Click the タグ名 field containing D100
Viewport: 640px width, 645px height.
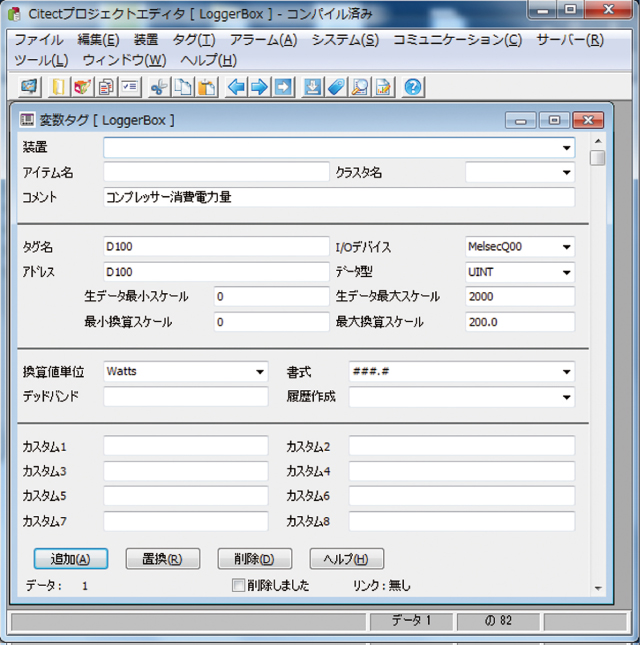point(216,246)
